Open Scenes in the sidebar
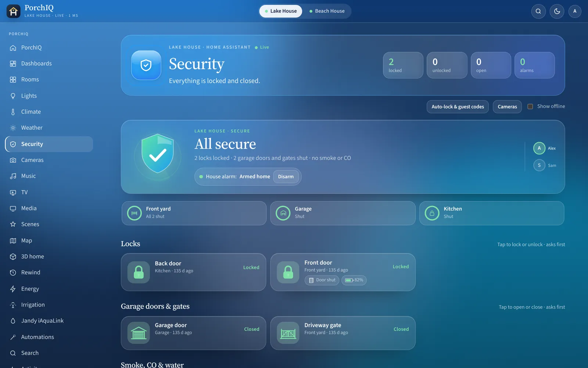588x368 pixels. pos(49,224)
